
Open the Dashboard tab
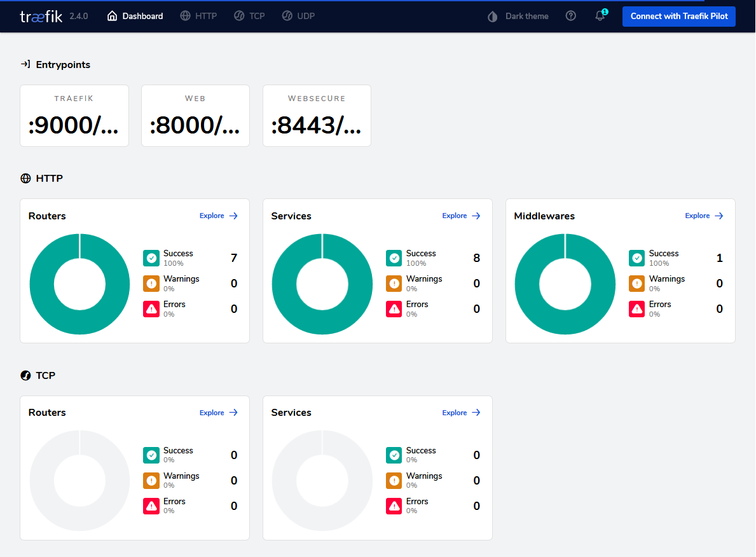tap(135, 16)
